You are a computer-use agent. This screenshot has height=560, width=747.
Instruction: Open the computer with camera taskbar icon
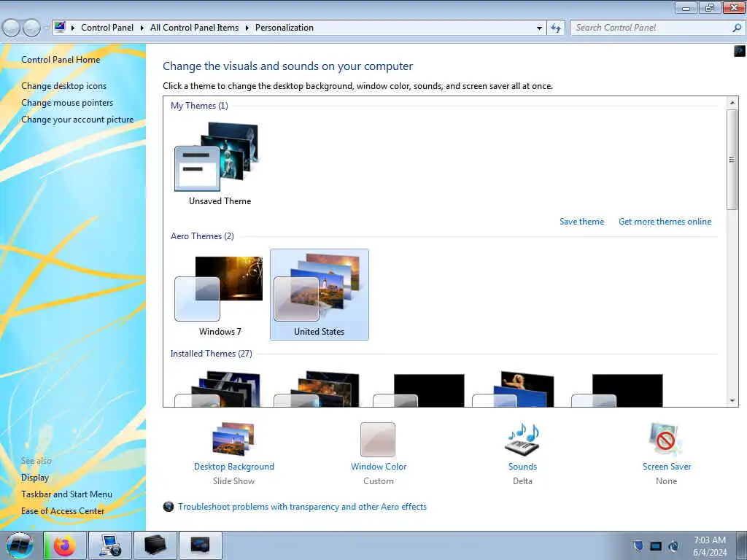[x=110, y=545]
